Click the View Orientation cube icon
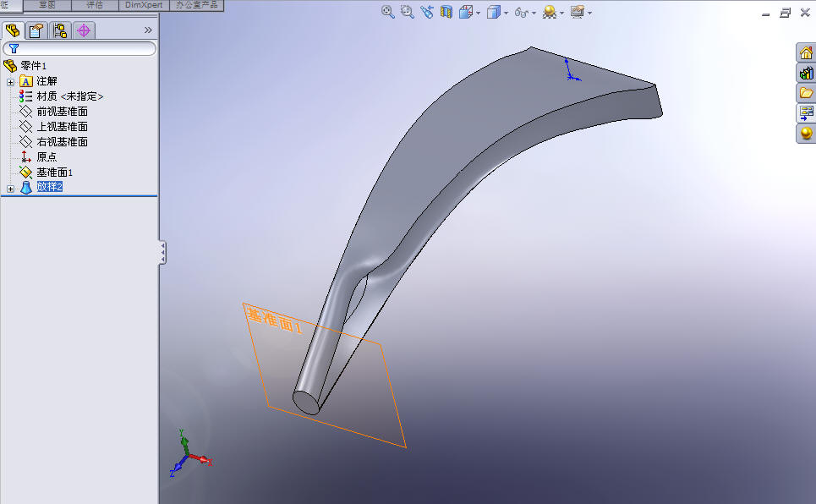Image resolution: width=816 pixels, height=504 pixels. point(466,12)
